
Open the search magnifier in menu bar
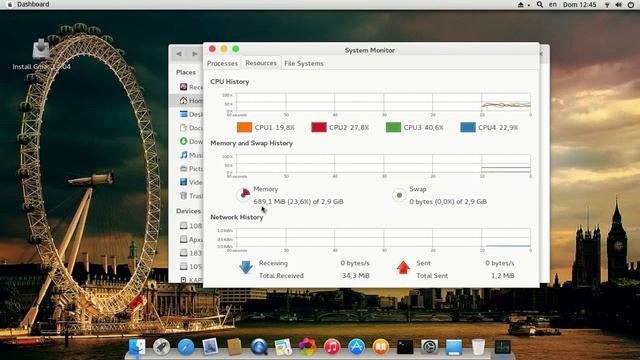click(540, 4)
